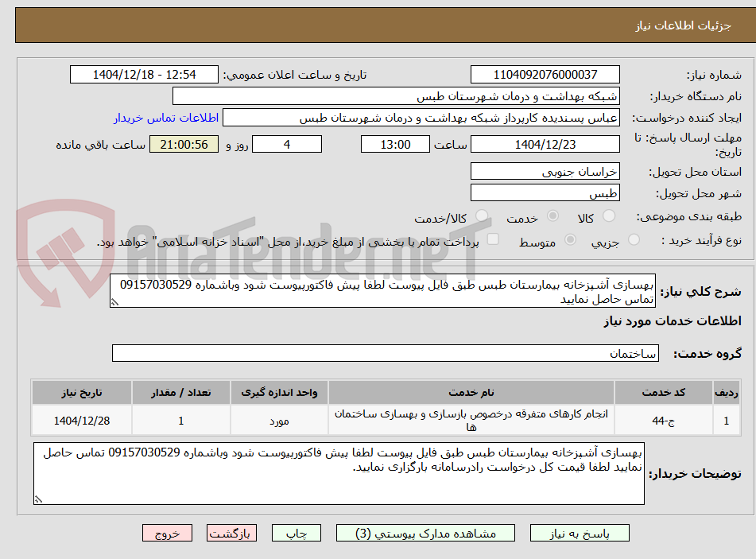Click the تعداد / مقدار column header

[x=180, y=393]
